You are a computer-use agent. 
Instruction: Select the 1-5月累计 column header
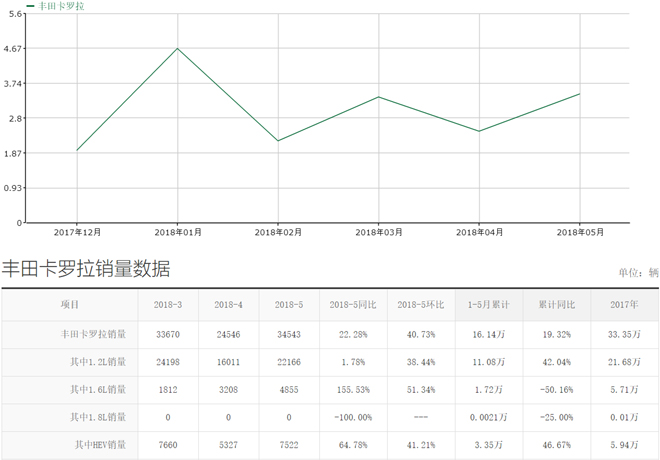tap(489, 305)
